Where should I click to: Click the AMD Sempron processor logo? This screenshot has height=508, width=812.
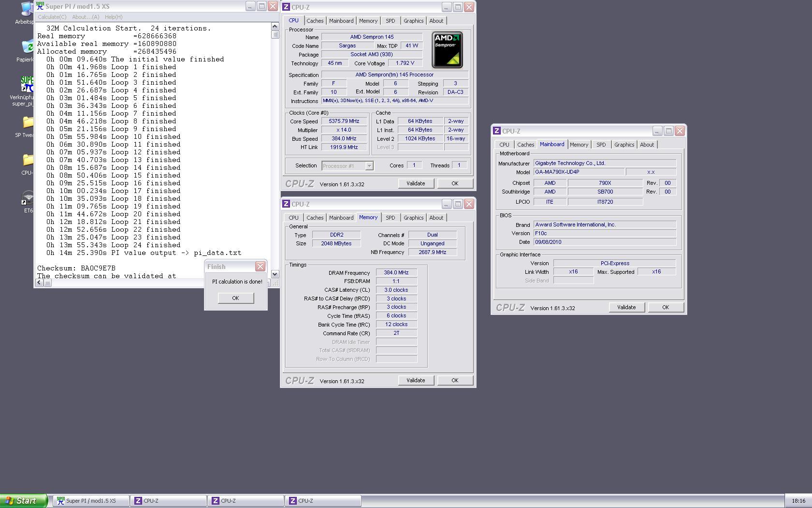tap(447, 50)
